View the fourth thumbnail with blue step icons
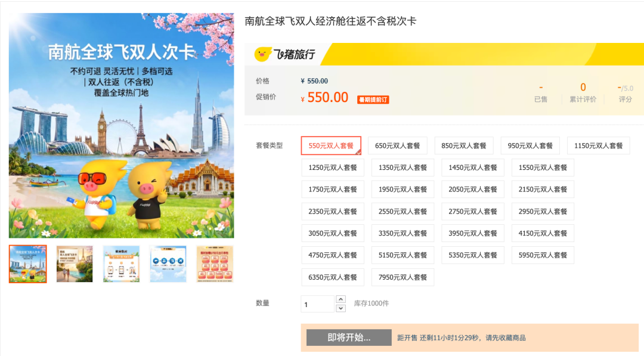 tap(168, 264)
